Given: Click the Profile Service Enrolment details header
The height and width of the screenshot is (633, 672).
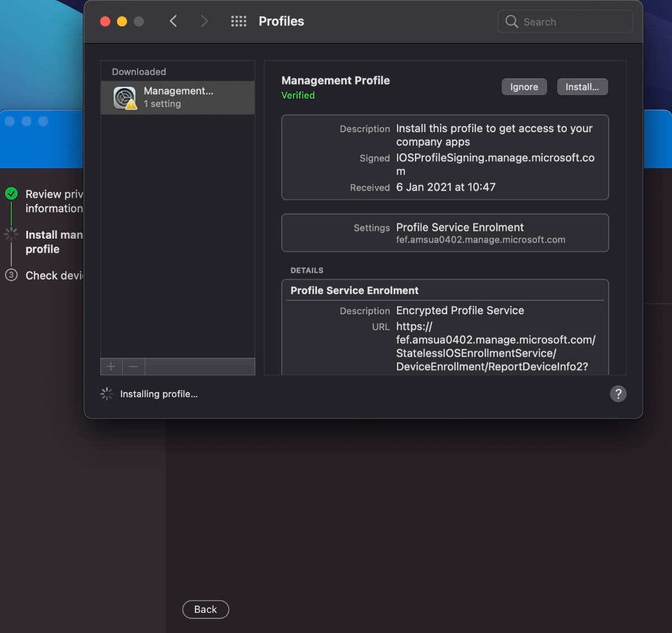Looking at the screenshot, I should [x=354, y=290].
